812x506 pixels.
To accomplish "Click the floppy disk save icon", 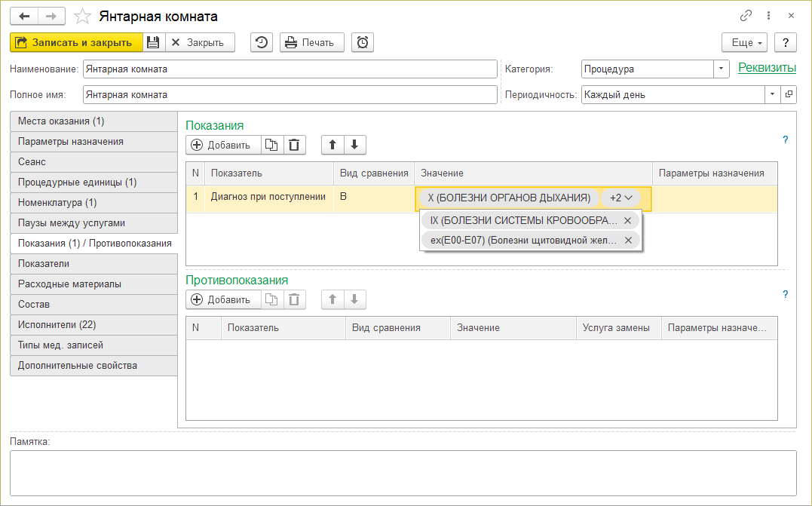I will tap(153, 43).
